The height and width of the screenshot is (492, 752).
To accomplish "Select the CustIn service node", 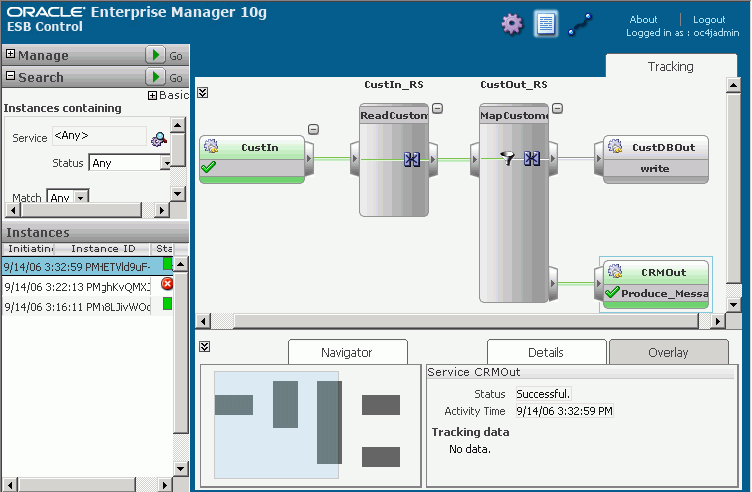I will tap(252, 159).
